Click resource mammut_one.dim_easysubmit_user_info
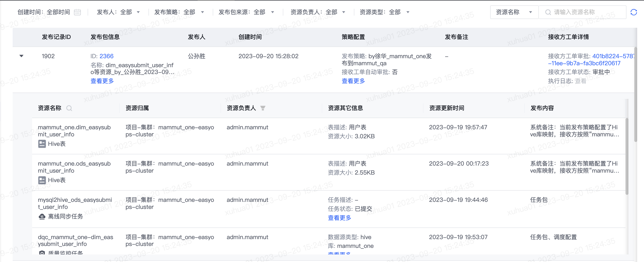644x262 pixels. pos(74,131)
